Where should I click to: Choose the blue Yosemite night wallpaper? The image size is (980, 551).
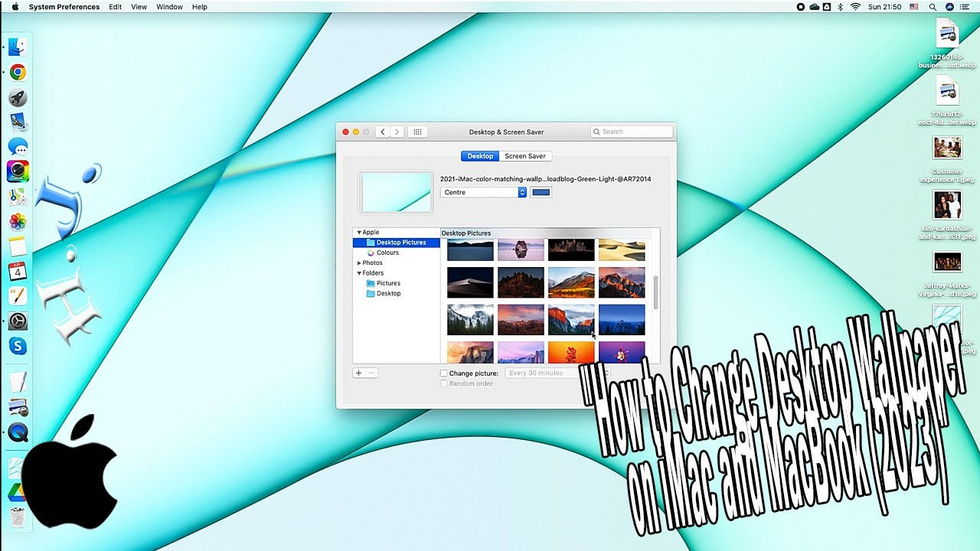pos(622,320)
